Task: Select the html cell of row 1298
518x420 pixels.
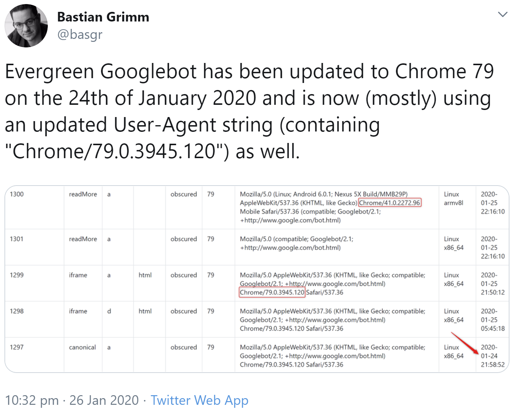Action: [145, 311]
